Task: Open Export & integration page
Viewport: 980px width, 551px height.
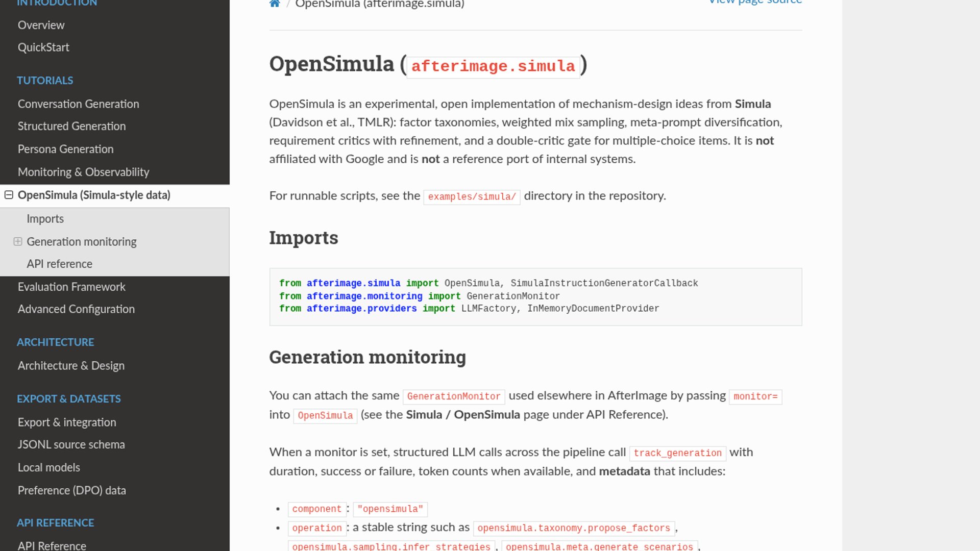Action: click(67, 422)
